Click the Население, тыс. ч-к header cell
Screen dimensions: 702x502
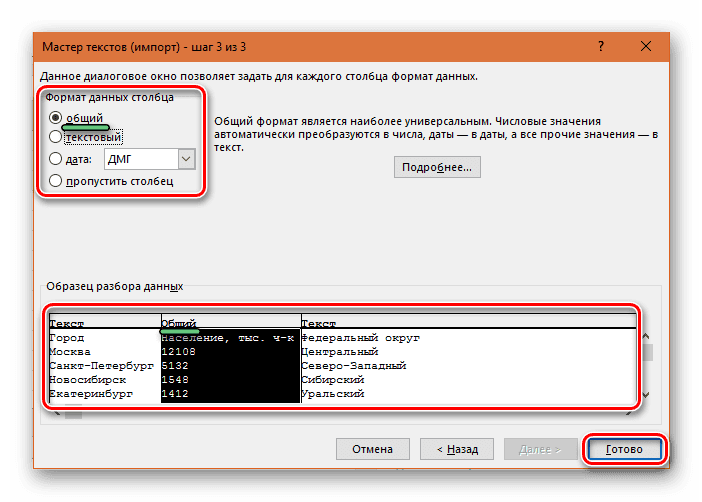pos(227,338)
